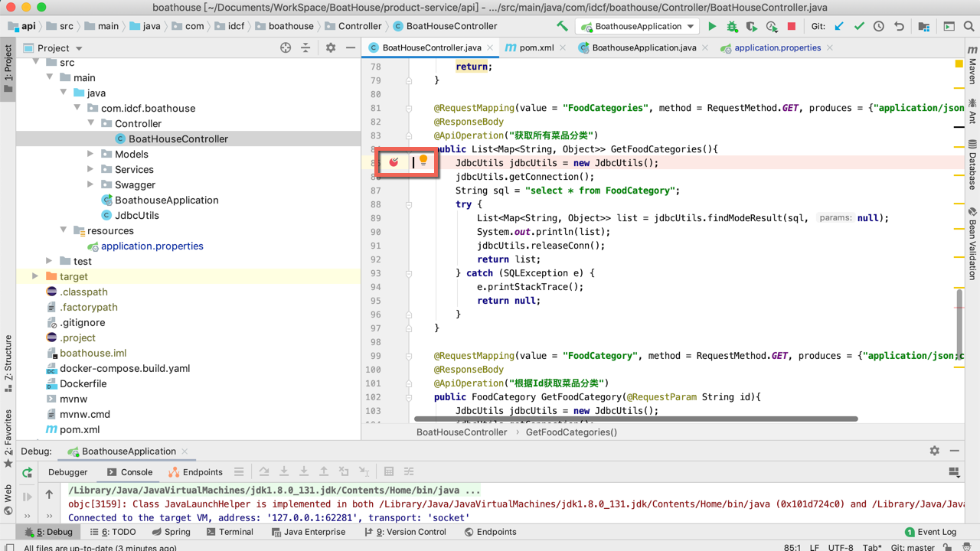
Task: Click the editor horizontal scrollbar
Action: click(x=636, y=419)
